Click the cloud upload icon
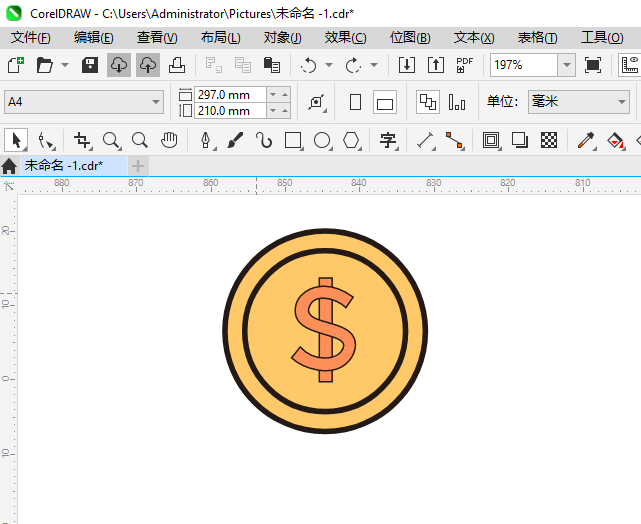 tap(148, 65)
